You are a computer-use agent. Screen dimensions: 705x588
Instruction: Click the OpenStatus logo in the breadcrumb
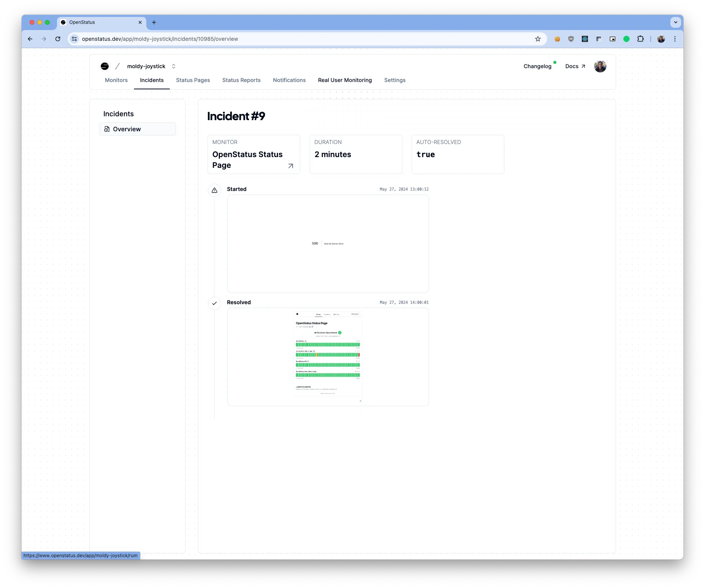click(x=104, y=66)
